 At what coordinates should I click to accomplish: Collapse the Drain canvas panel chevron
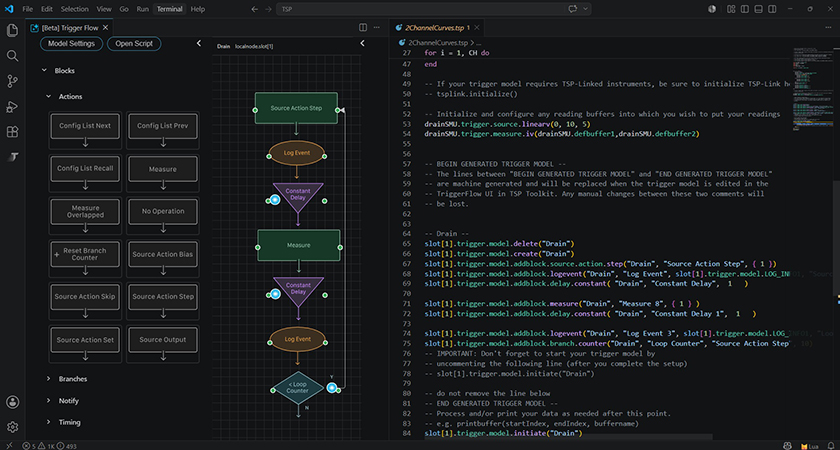(362, 43)
